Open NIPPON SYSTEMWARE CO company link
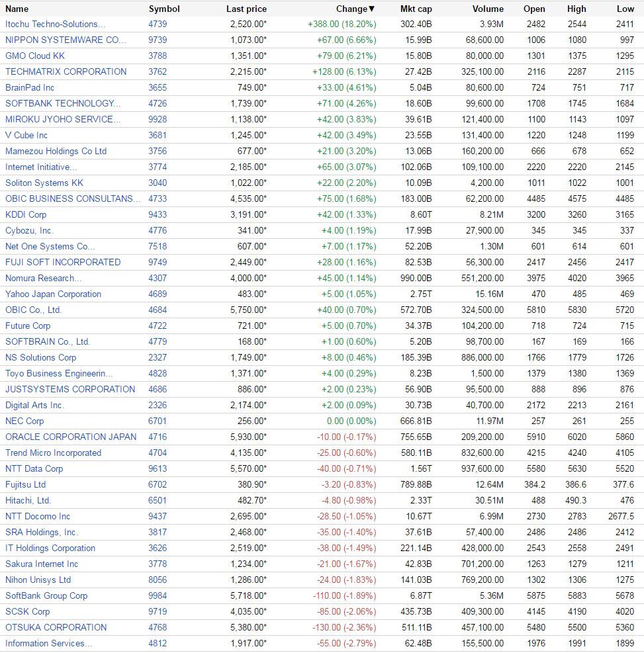644x653 pixels. coord(66,40)
